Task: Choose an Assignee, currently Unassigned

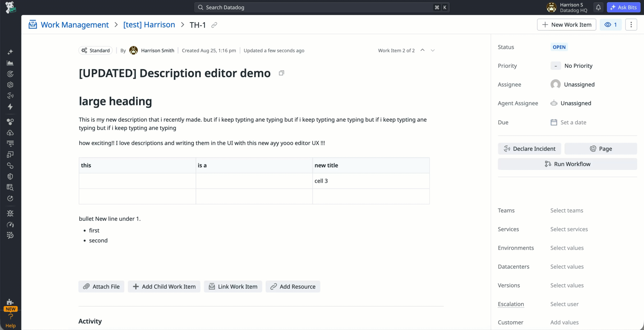Action: 572,85
